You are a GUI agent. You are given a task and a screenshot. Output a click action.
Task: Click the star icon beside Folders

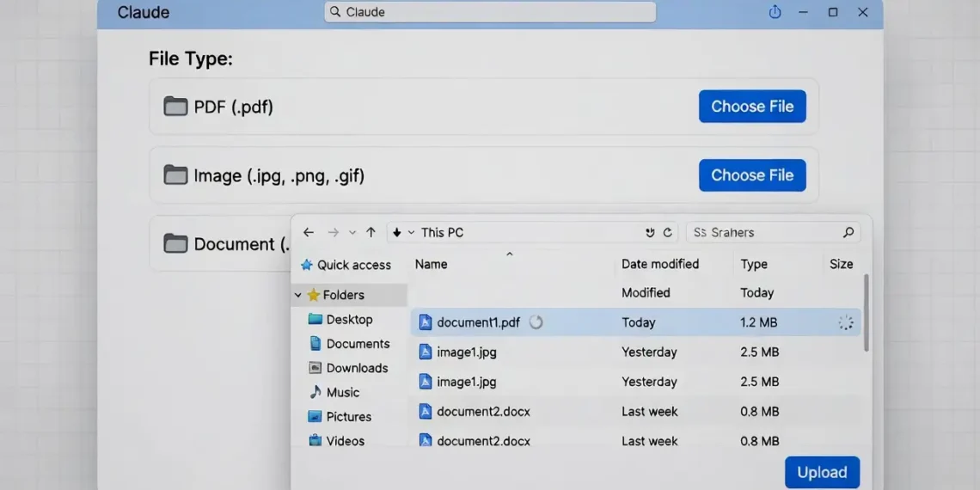(x=314, y=295)
